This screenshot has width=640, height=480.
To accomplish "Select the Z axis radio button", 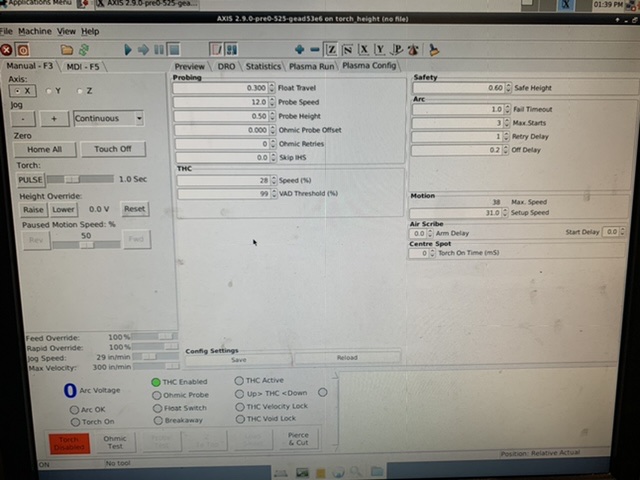I will click(80, 90).
